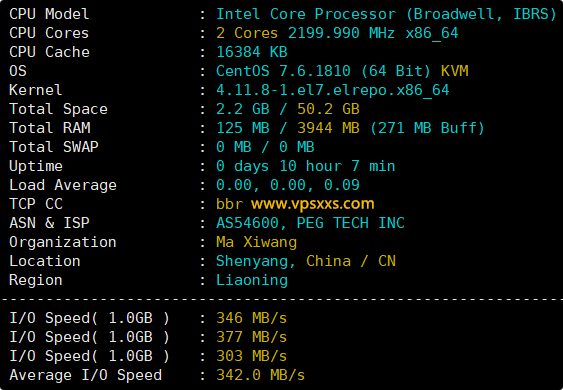Click the value "0.00, 0.00, 0.09"

(x=288, y=185)
